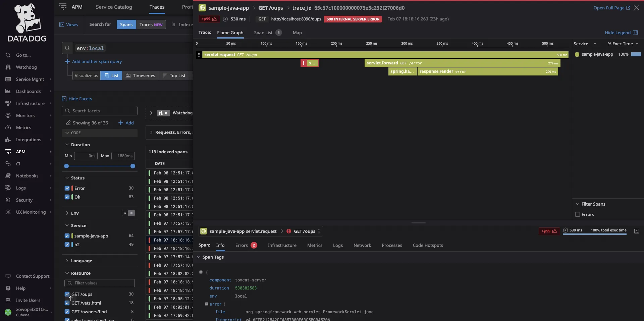Click the APM menu hamburger icon
The image size is (644, 321).
pos(63,7)
